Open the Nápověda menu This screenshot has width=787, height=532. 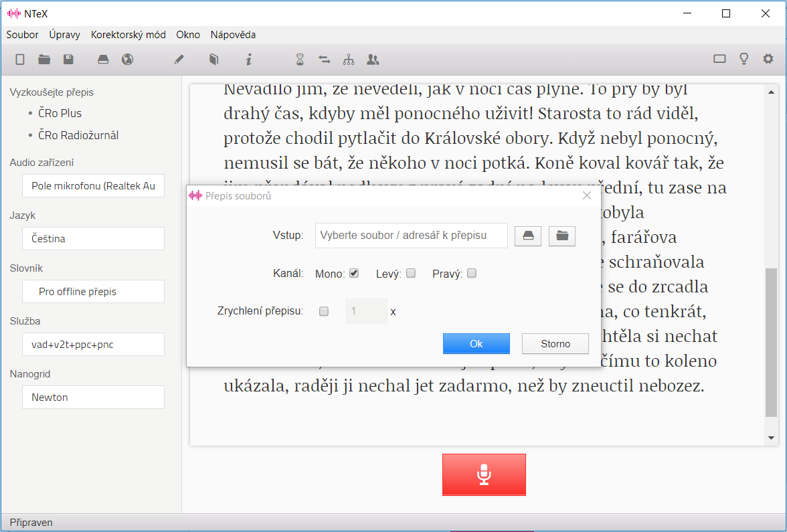click(233, 35)
